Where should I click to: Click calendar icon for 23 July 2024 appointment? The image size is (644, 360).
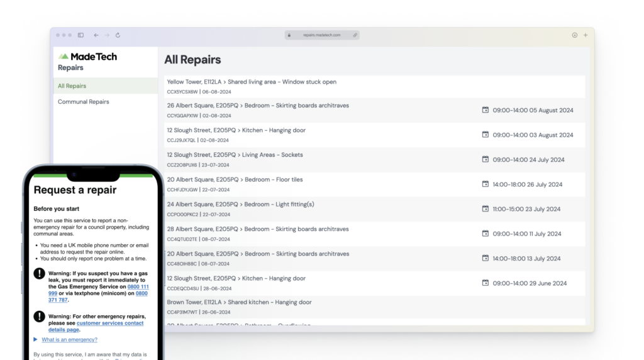tap(486, 209)
